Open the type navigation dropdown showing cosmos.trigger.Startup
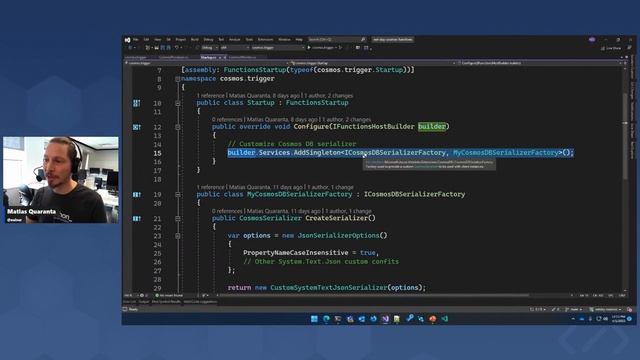Screen dimensions: 640x360 pos(372,63)
